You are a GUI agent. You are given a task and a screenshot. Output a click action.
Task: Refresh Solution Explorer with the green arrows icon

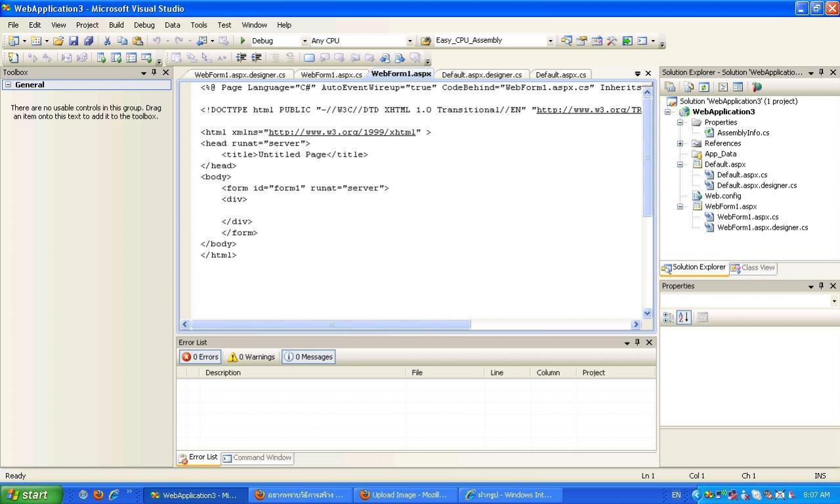tap(703, 87)
